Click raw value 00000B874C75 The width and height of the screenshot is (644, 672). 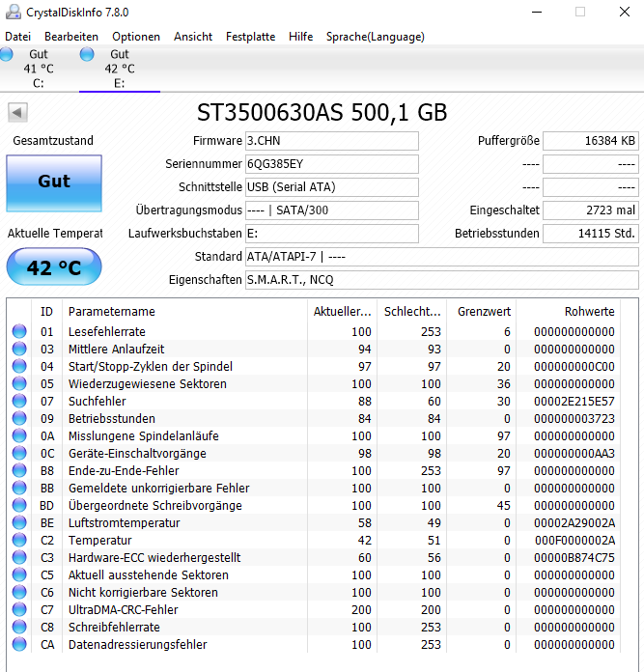(574, 557)
